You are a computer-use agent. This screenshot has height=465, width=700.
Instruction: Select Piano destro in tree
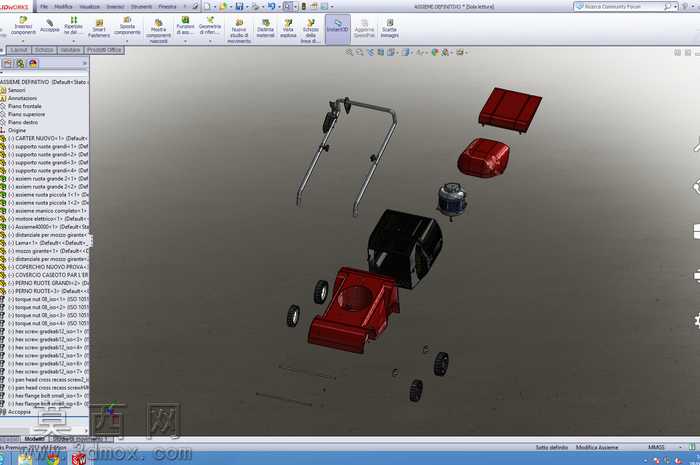coord(23,122)
